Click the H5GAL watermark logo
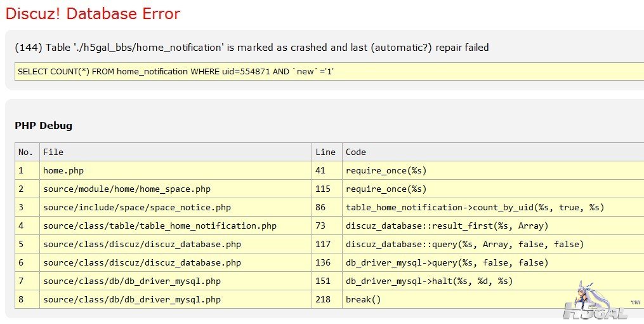Screen dimensions: 644x324 (595, 310)
